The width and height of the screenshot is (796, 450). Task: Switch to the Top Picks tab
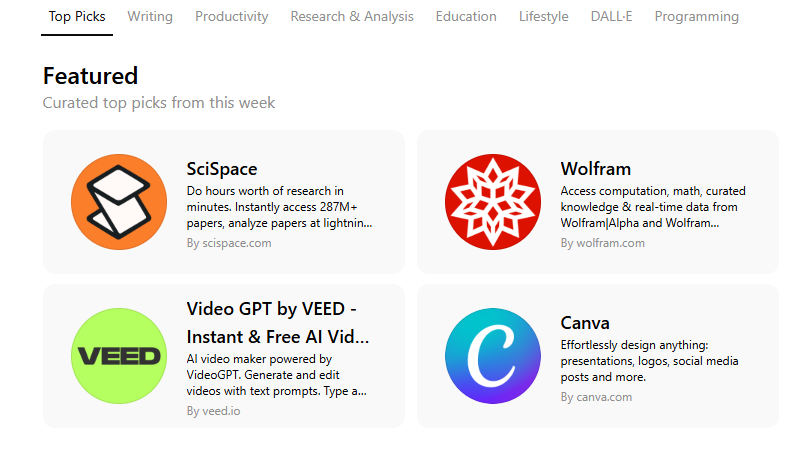click(x=77, y=16)
